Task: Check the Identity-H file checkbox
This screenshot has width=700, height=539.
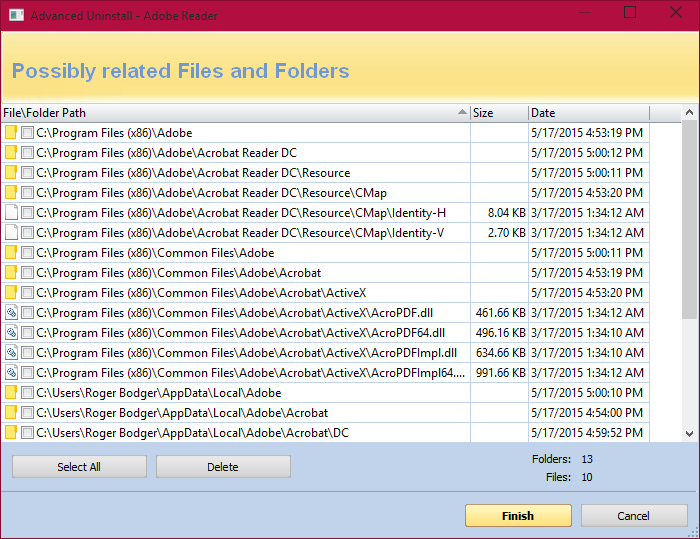Action: [27, 213]
